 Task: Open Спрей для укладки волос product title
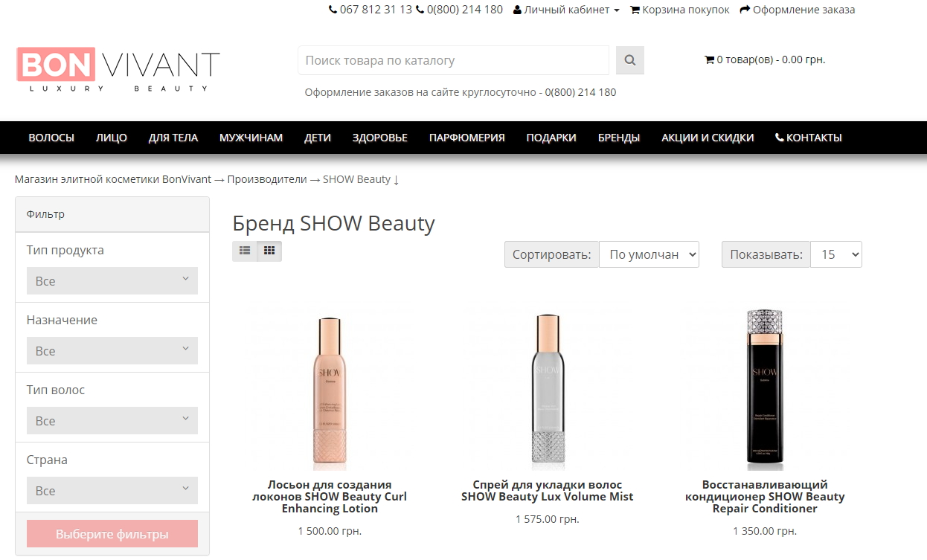click(x=548, y=491)
